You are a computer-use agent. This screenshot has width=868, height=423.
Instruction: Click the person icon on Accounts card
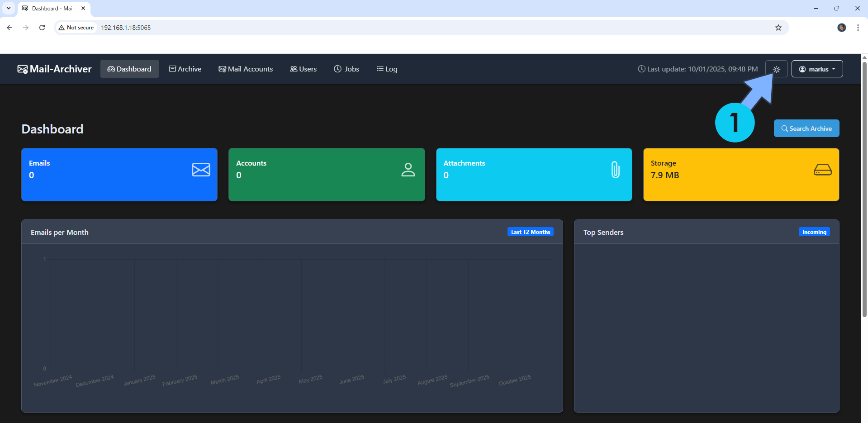pyautogui.click(x=408, y=170)
